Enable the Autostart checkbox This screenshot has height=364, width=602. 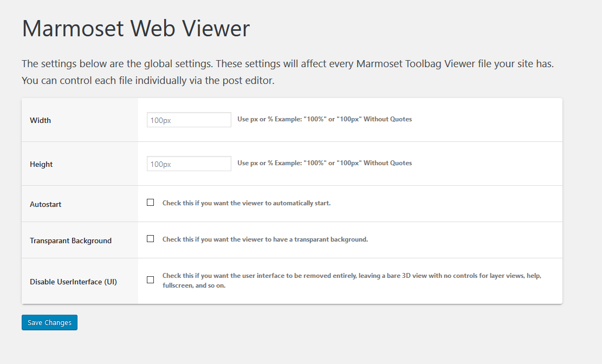pyautogui.click(x=151, y=203)
